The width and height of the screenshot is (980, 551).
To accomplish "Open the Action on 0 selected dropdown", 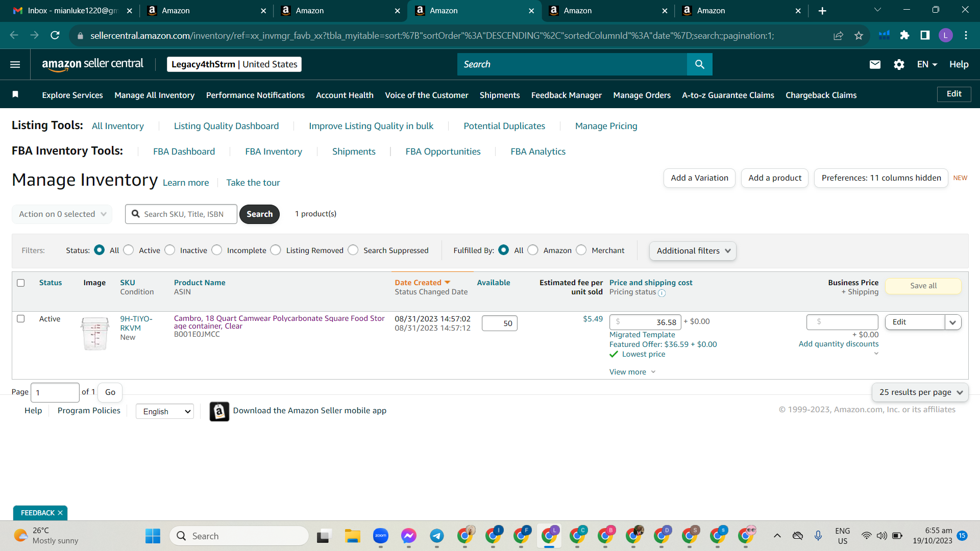I will coord(62,214).
